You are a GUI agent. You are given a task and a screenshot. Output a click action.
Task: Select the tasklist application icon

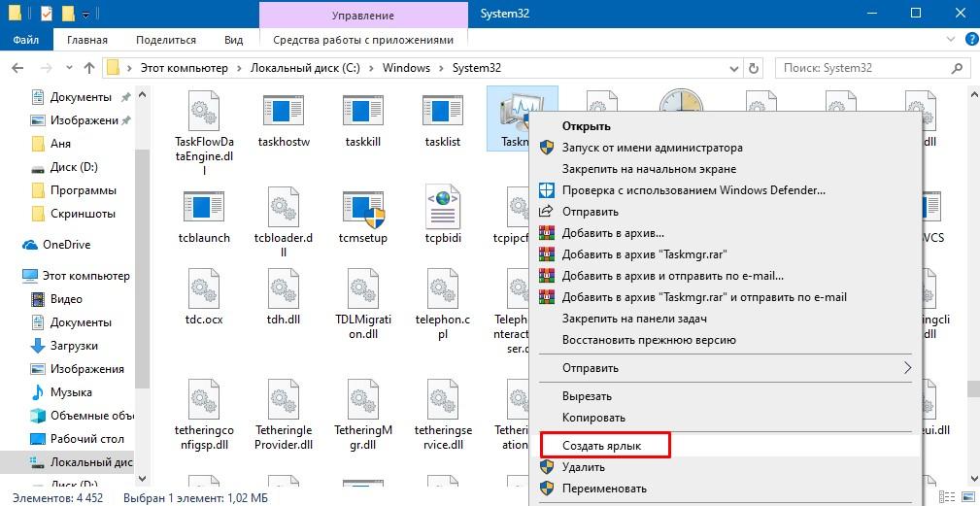[443, 112]
